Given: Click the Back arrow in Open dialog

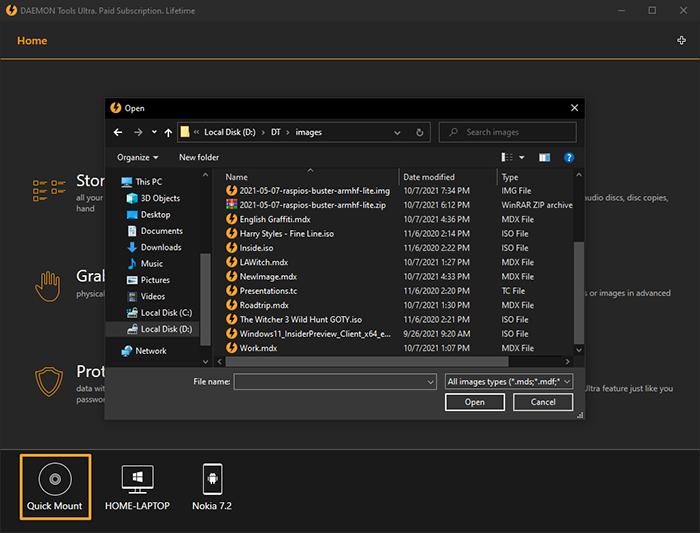Looking at the screenshot, I should pos(118,132).
